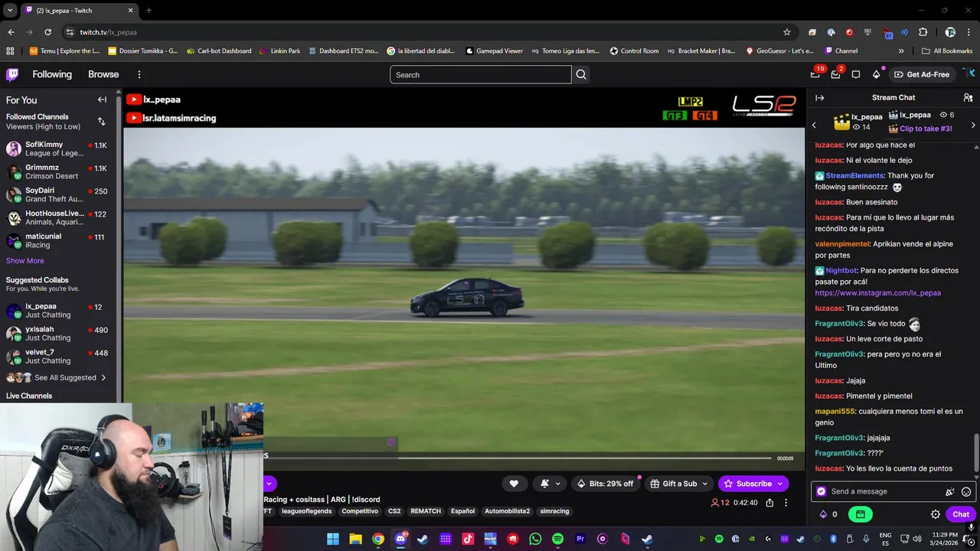Click the Twitch search input field
Image resolution: width=980 pixels, height=551 pixels.
click(x=481, y=74)
